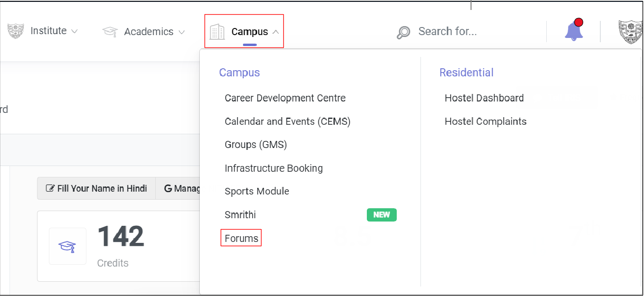This screenshot has height=296, width=644.
Task: Click the institute crest logo icon
Action: tap(16, 31)
